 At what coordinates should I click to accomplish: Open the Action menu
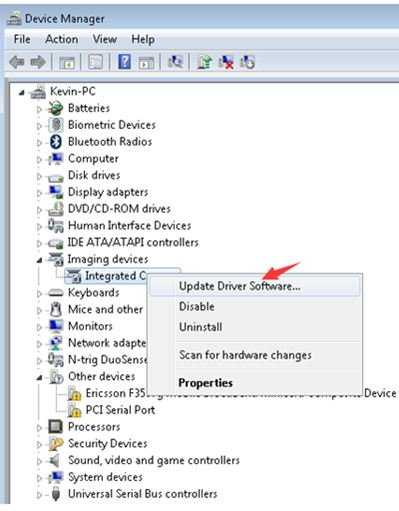[62, 39]
